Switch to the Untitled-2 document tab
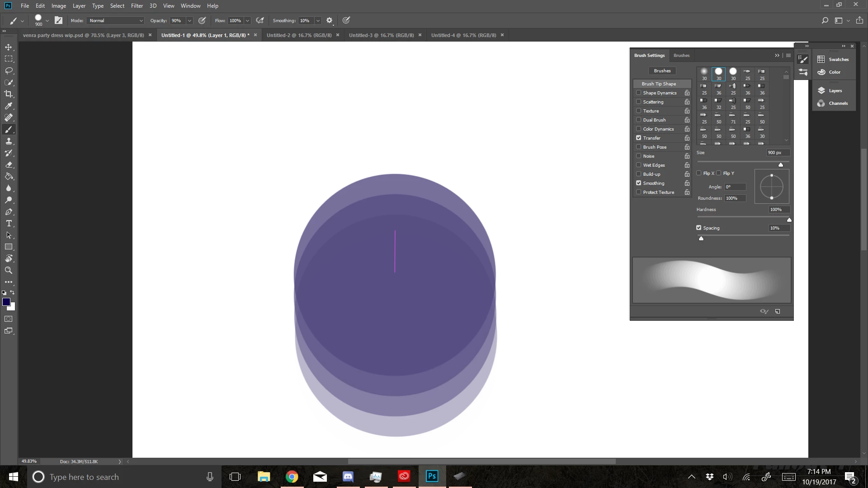The width and height of the screenshot is (868, 488). click(299, 35)
